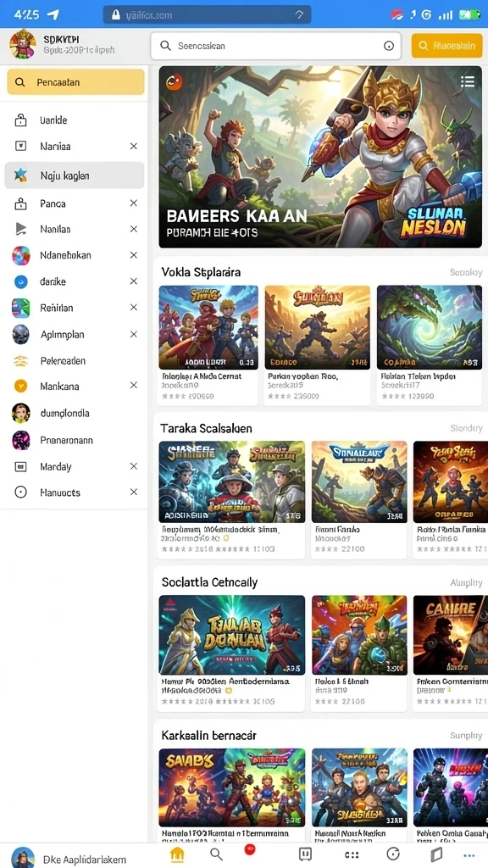
Task: Focus the top search input field
Action: click(x=275, y=46)
